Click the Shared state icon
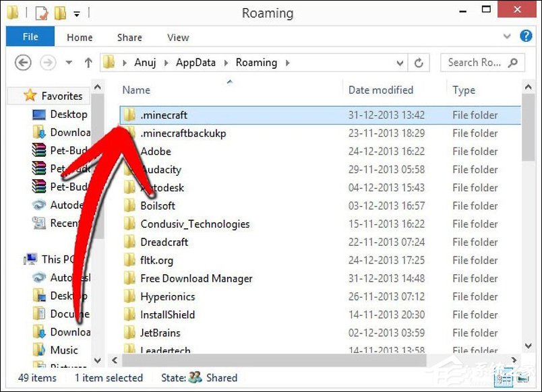Image resolution: width=542 pixels, height=392 pixels. [195, 378]
